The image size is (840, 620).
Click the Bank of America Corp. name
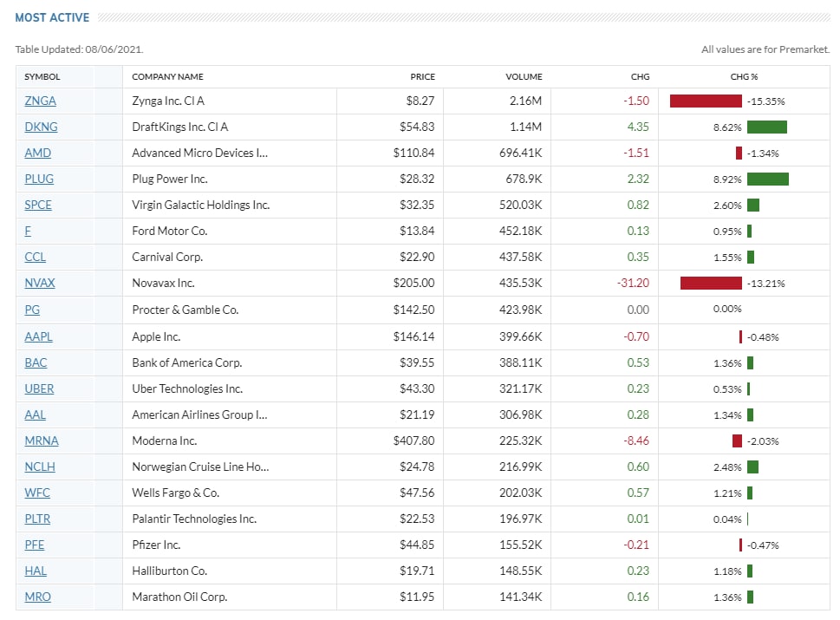(187, 362)
